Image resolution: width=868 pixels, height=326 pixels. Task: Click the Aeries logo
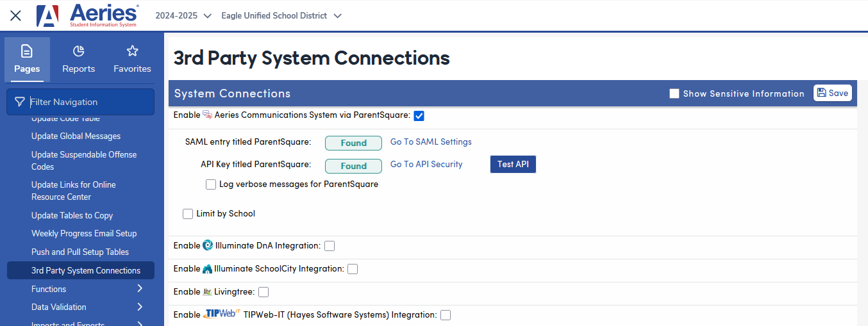pos(87,15)
